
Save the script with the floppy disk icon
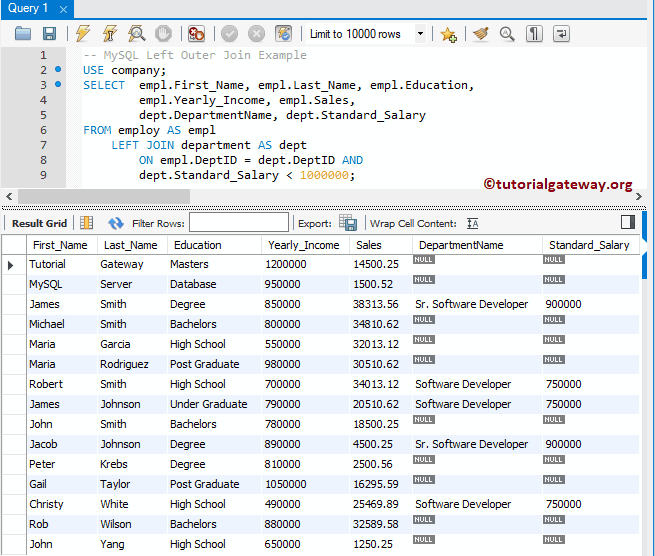pos(47,33)
